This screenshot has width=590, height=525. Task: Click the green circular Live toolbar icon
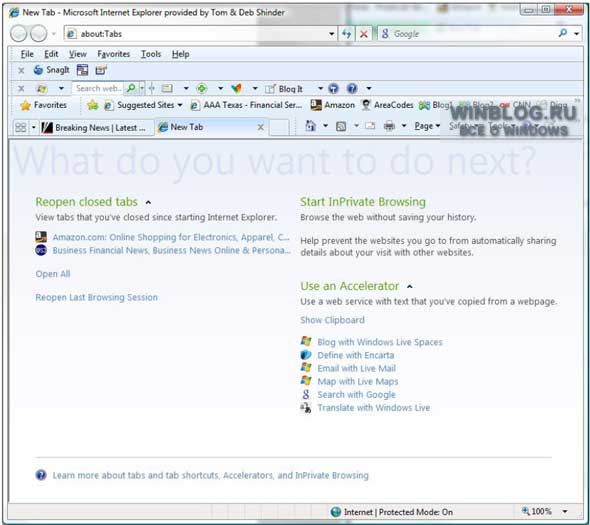tap(202, 88)
